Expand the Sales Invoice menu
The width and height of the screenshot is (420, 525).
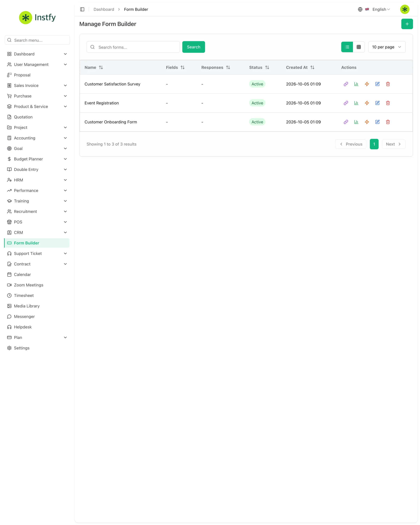(x=37, y=86)
